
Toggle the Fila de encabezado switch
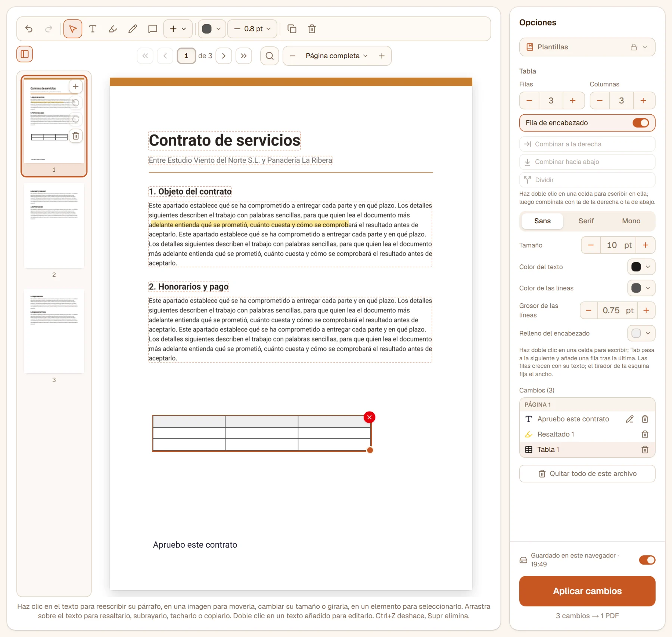pos(641,123)
